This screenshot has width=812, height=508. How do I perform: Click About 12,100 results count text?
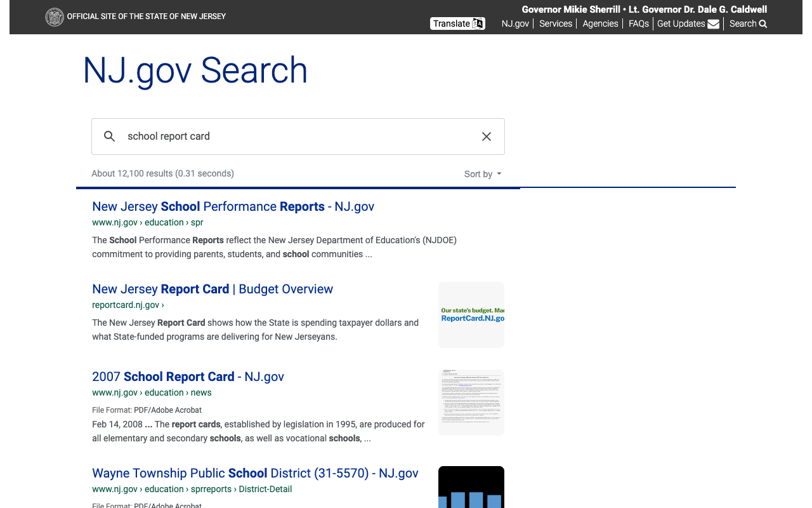tap(162, 173)
